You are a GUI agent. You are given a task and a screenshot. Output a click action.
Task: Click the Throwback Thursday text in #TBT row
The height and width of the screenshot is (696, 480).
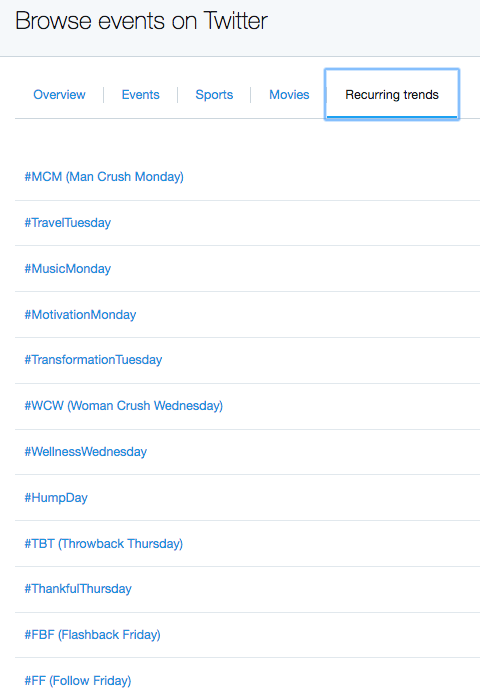[120, 544]
